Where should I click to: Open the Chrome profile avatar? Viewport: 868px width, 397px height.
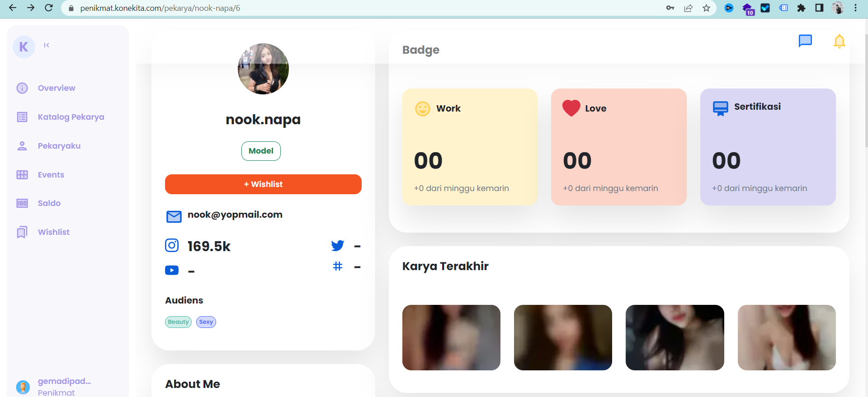837,8
